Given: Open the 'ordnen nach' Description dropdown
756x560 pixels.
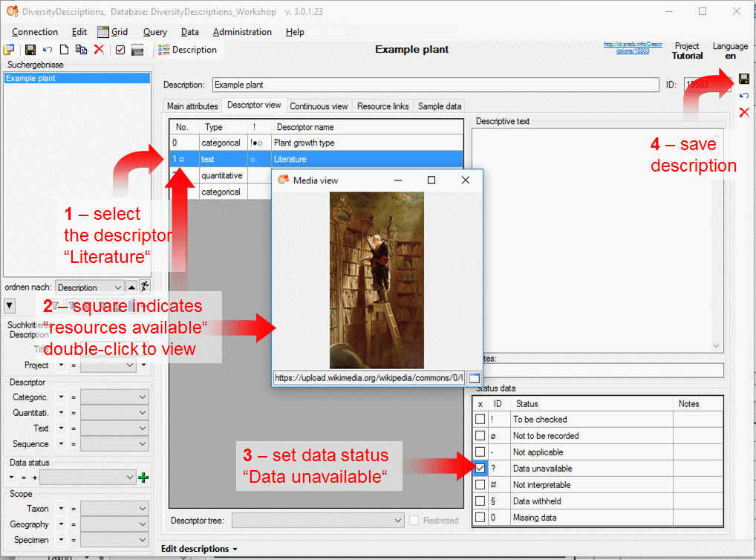Looking at the screenshot, I should click(89, 287).
